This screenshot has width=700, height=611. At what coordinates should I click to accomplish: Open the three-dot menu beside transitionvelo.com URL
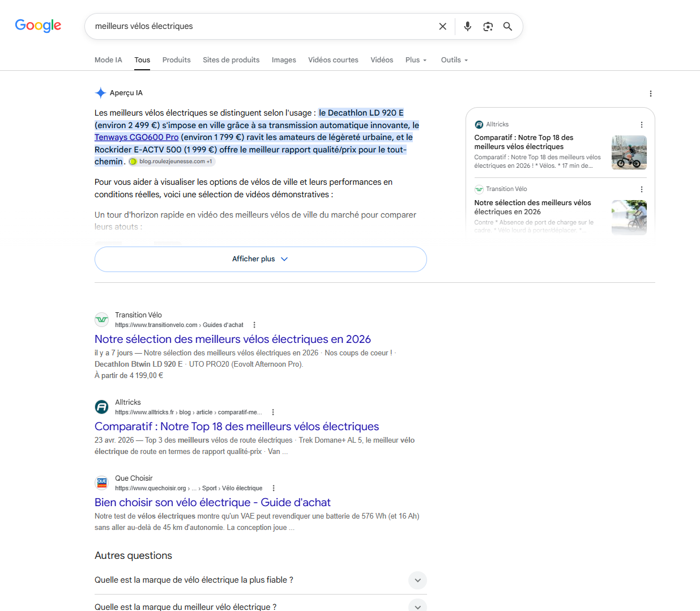pyautogui.click(x=254, y=325)
